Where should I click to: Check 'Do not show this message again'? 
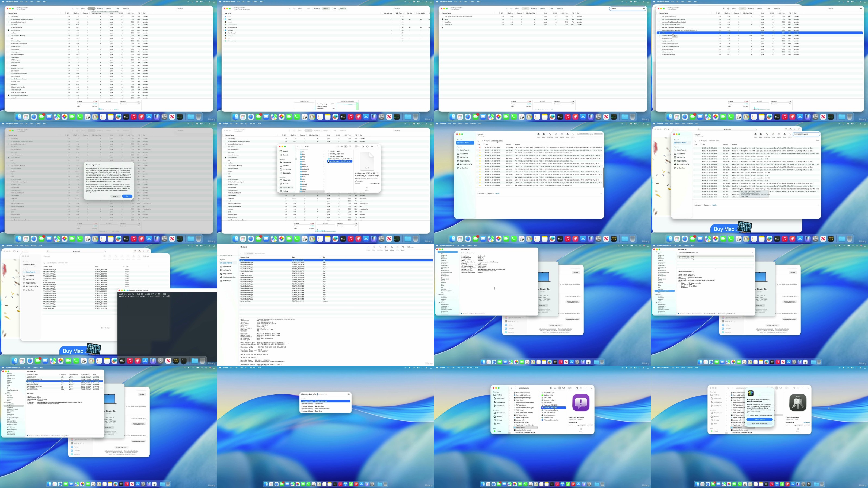click(748, 415)
